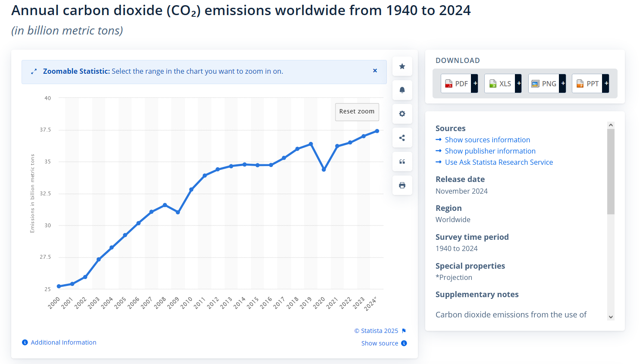Click the chart title heading
643x364 pixels.
(x=241, y=11)
